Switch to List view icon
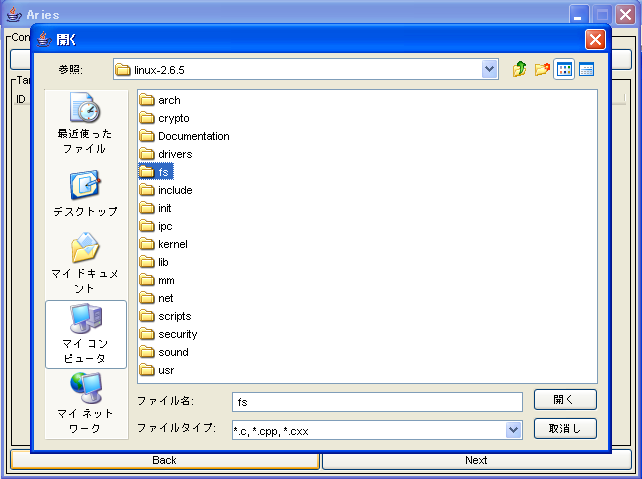This screenshot has width=642, height=479. (564, 70)
